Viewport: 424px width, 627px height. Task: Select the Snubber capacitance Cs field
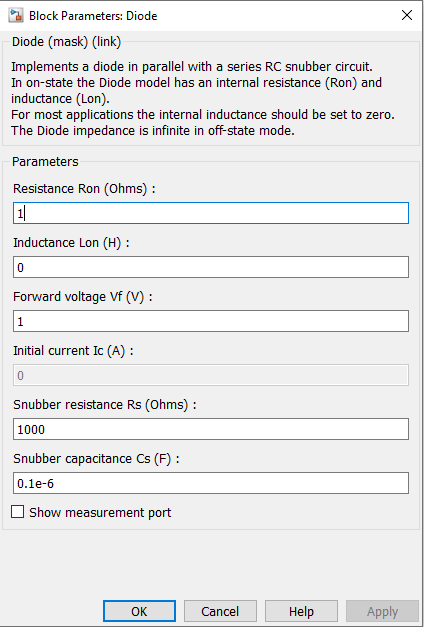[x=211, y=483]
